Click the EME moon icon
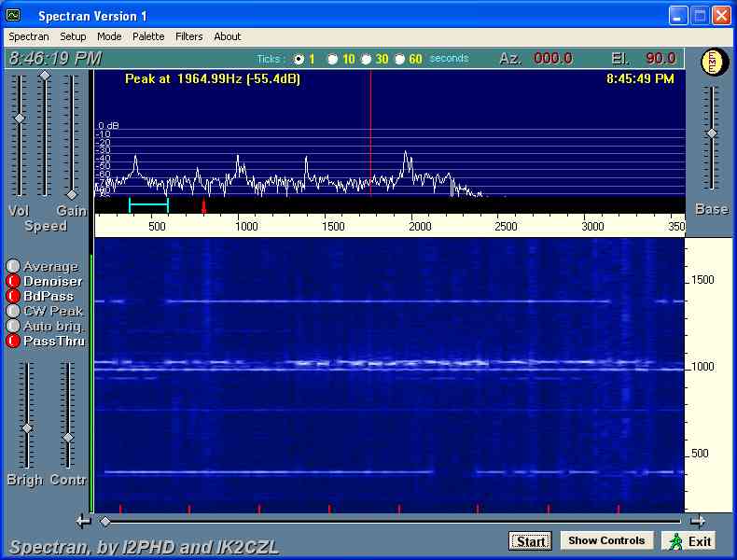 [x=714, y=63]
